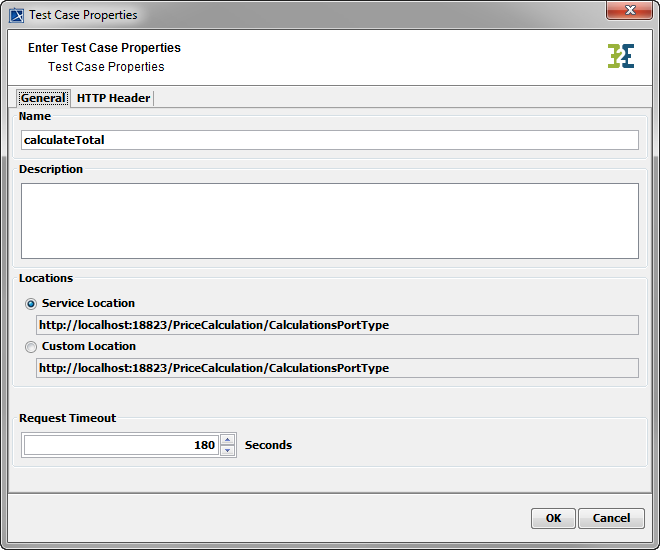Click the title bar application icon
This screenshot has width=660, height=550.
[x=16, y=15]
